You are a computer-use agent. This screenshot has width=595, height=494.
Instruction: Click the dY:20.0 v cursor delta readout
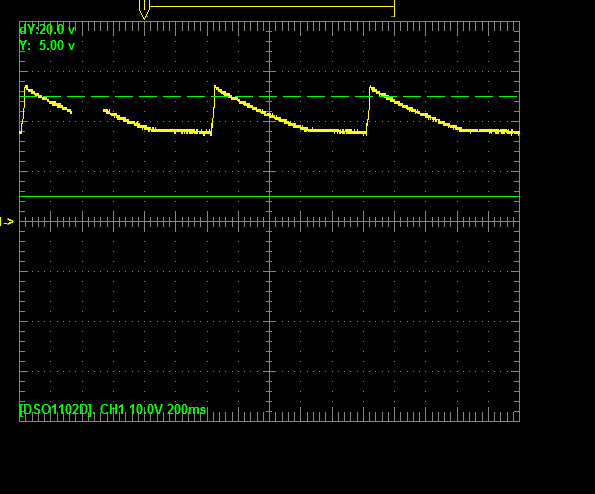pyautogui.click(x=47, y=29)
